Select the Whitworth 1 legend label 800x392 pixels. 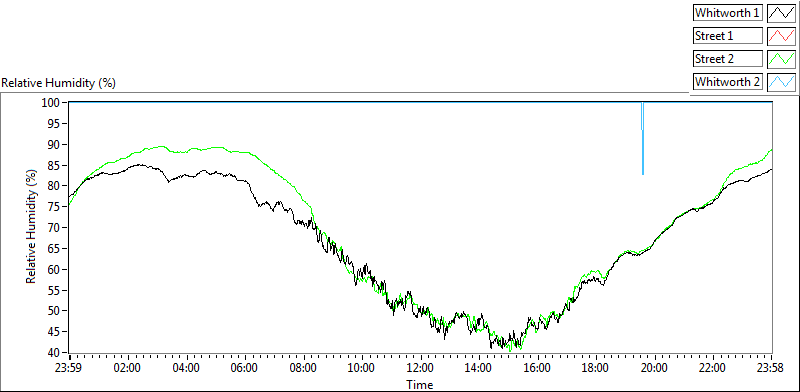[x=727, y=13]
